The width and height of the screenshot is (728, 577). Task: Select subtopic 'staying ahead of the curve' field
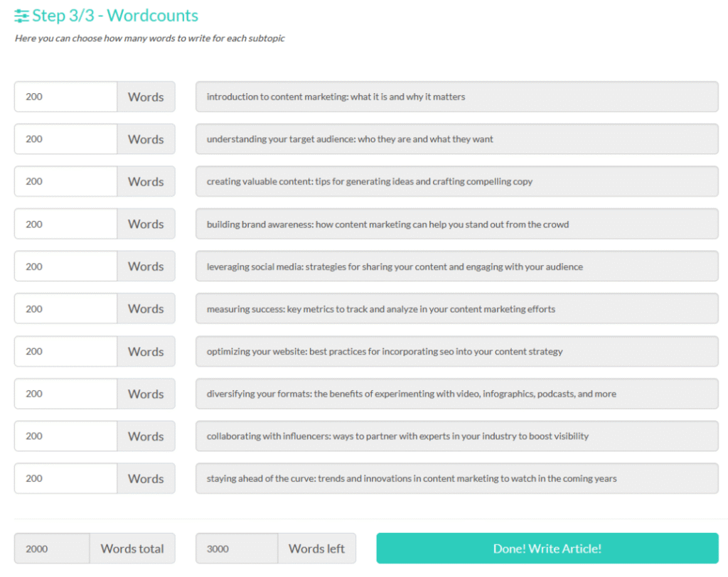click(457, 478)
